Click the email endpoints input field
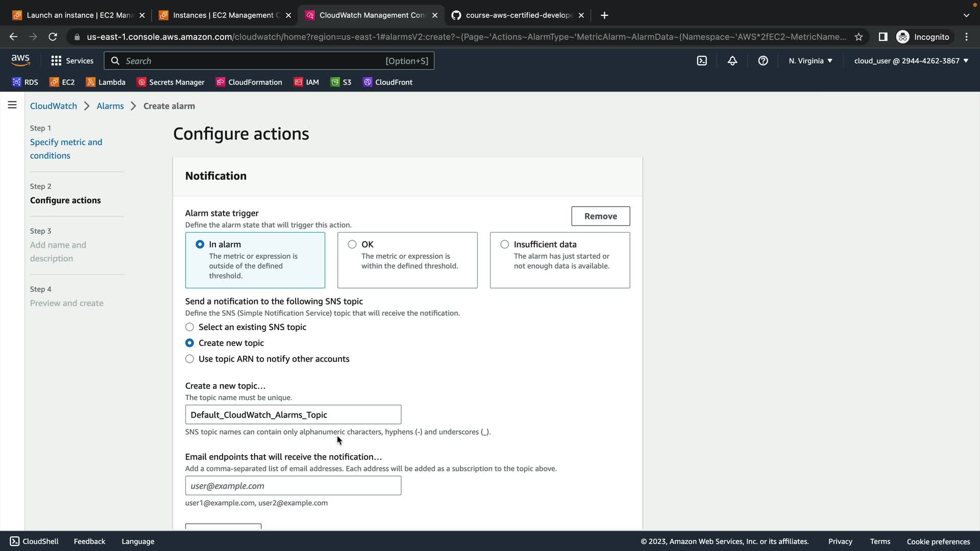This screenshot has width=980, height=551. click(293, 486)
